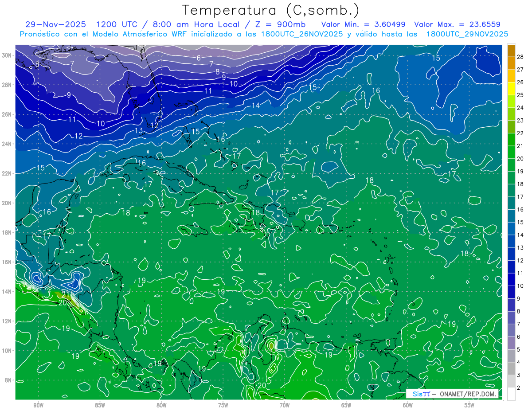Click color bar label "4"
This screenshot has width=532, height=411.
pos(519,362)
